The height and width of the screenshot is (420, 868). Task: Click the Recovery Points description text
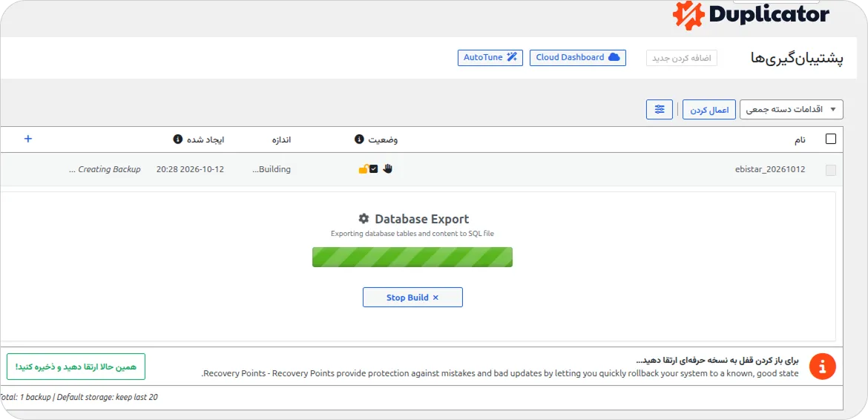point(501,373)
